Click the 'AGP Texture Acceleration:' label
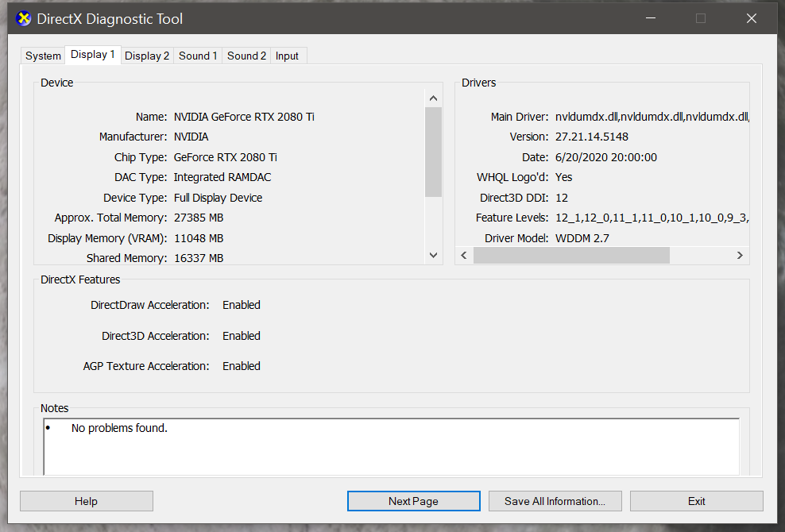The width and height of the screenshot is (785, 532). pyautogui.click(x=146, y=366)
